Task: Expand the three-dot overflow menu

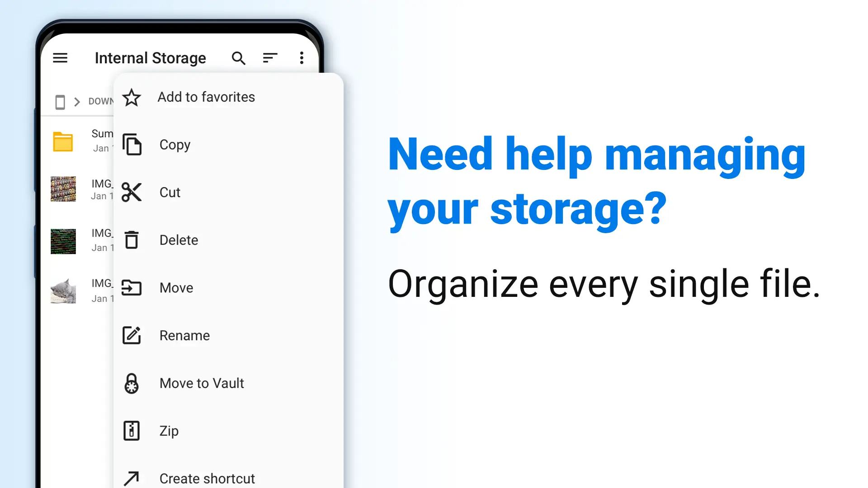Action: pyautogui.click(x=302, y=58)
